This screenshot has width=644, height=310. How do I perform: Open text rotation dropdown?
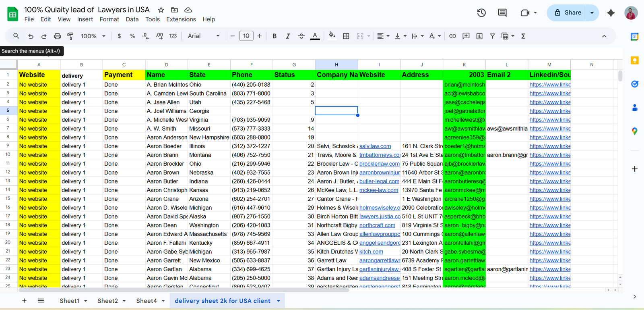[435, 36]
